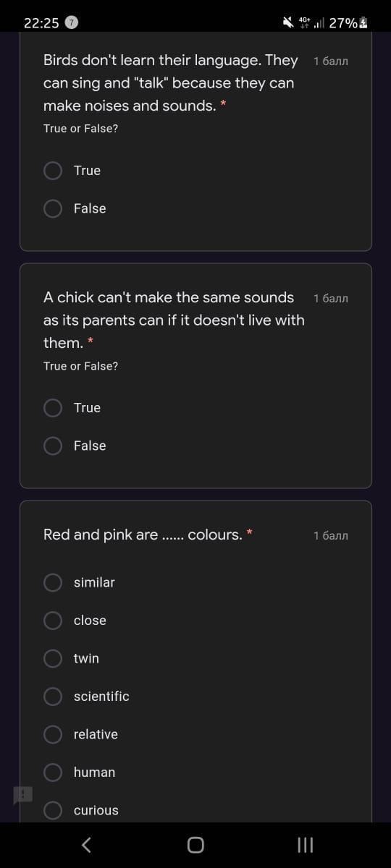Select True for the birds language question
This screenshot has height=868, width=391.
coord(72,171)
